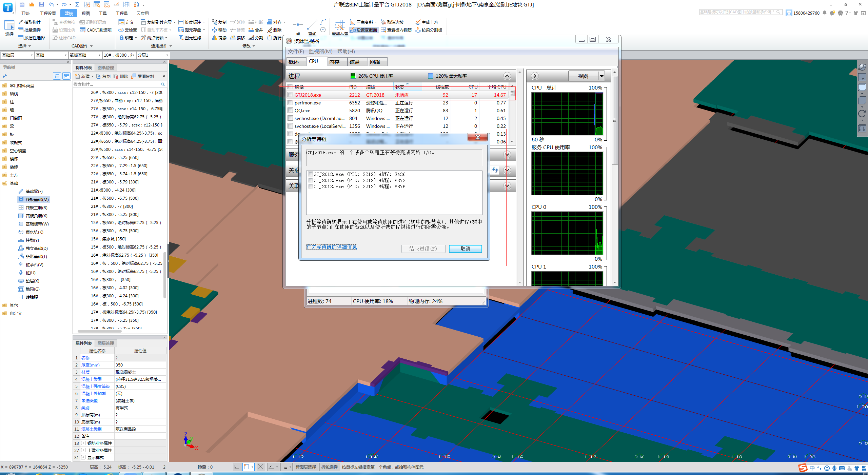Open the 工程设置 ribbon tab
868x475 pixels.
coord(48,13)
